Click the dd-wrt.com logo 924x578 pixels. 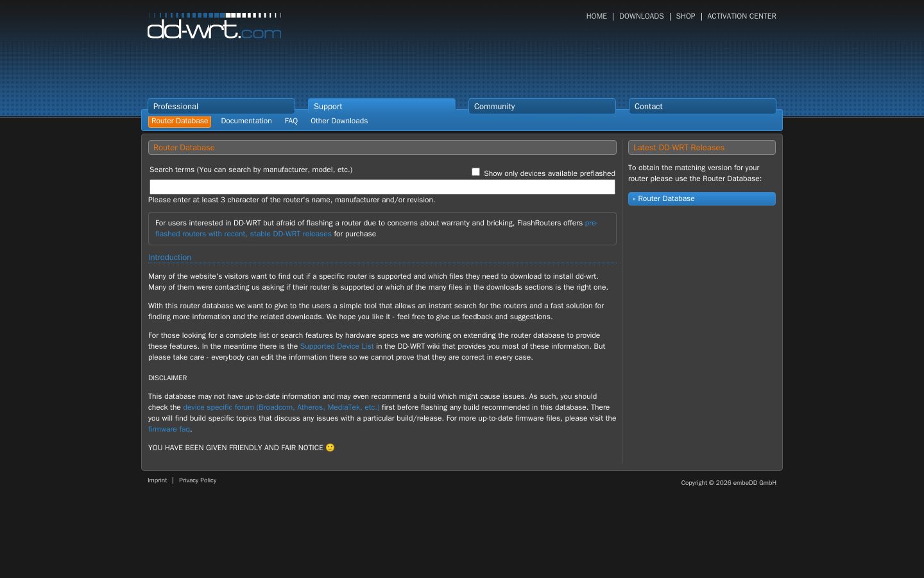(214, 26)
